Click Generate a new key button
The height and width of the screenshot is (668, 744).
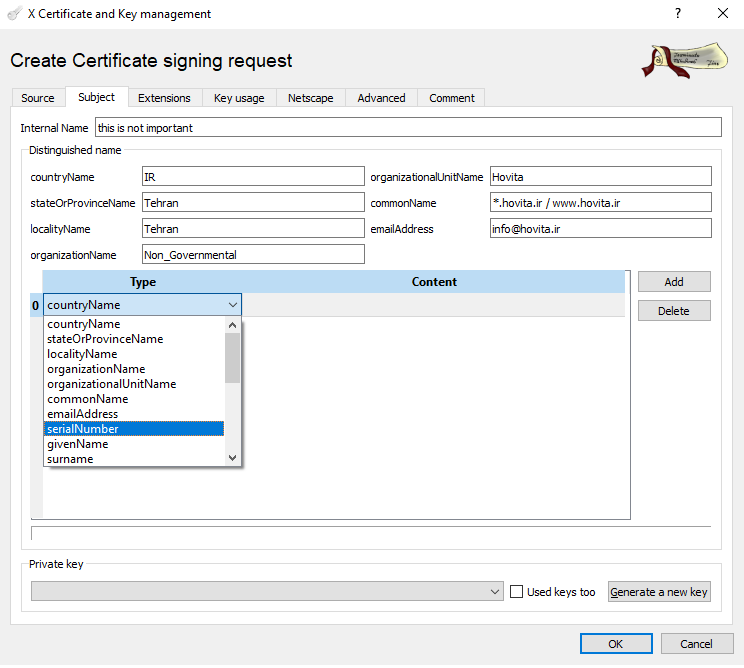click(659, 592)
